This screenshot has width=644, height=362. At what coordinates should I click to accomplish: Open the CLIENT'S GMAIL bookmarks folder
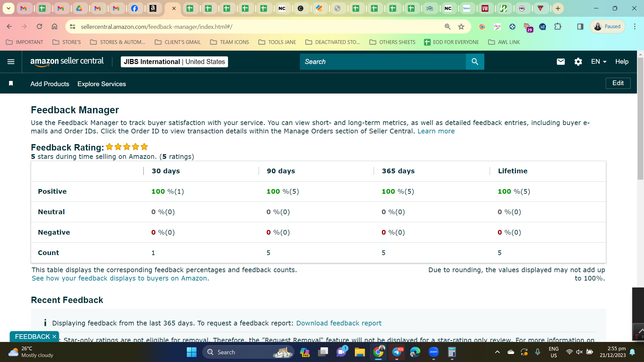tap(178, 42)
